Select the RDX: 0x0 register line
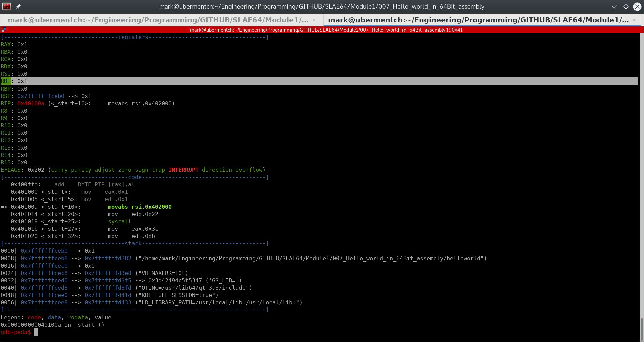Image resolution: width=644 pixels, height=342 pixels. pos(14,66)
